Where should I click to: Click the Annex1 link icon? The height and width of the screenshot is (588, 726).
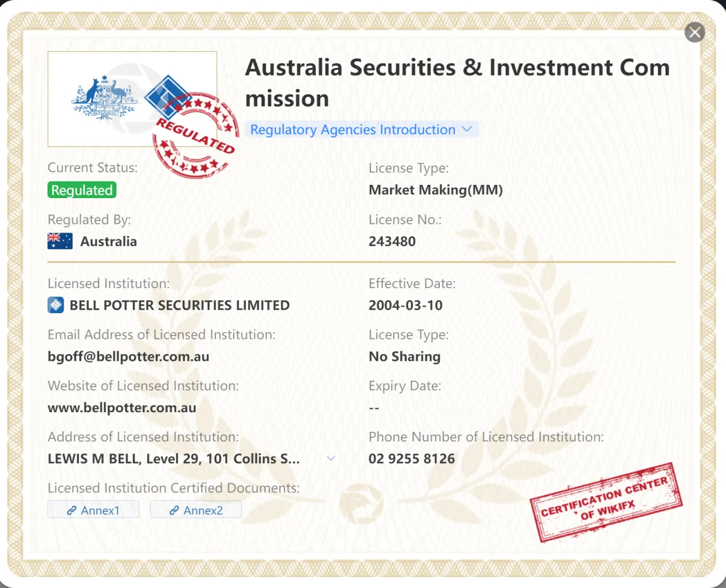click(x=72, y=510)
